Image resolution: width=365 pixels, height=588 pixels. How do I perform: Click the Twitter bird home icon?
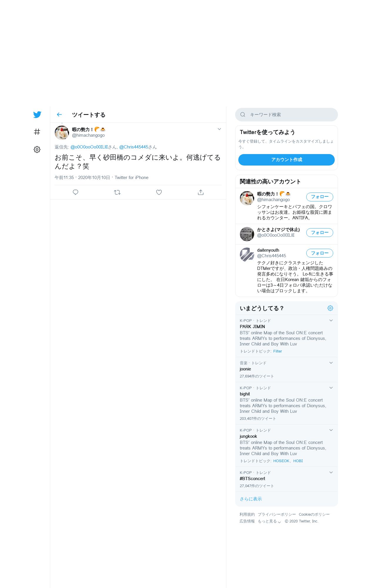(37, 115)
